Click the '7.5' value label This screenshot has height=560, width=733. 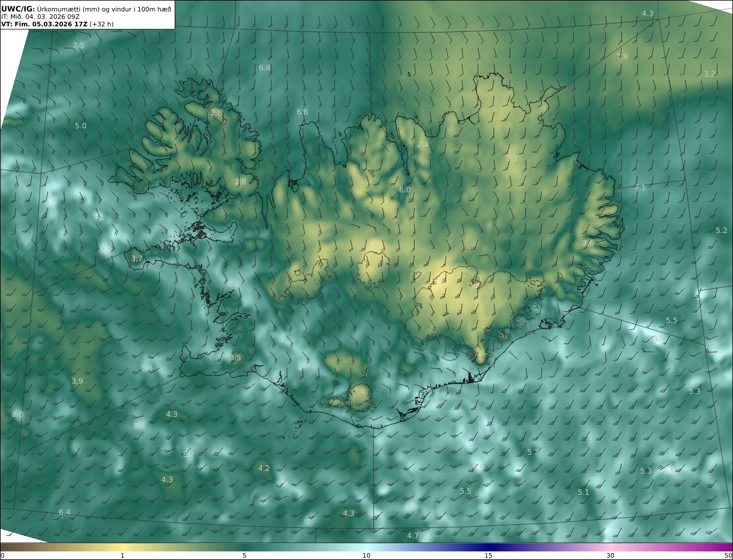click(x=78, y=45)
